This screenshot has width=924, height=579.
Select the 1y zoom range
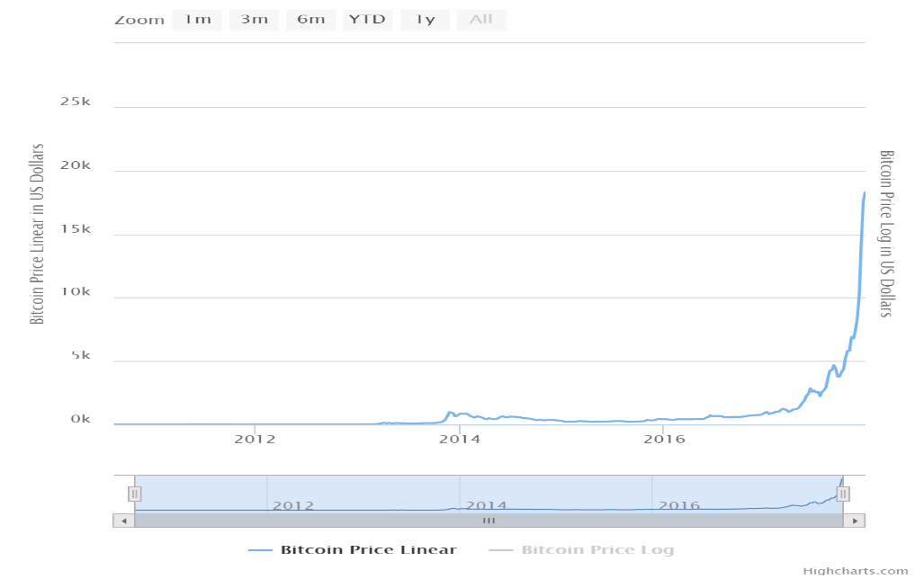[x=425, y=20]
